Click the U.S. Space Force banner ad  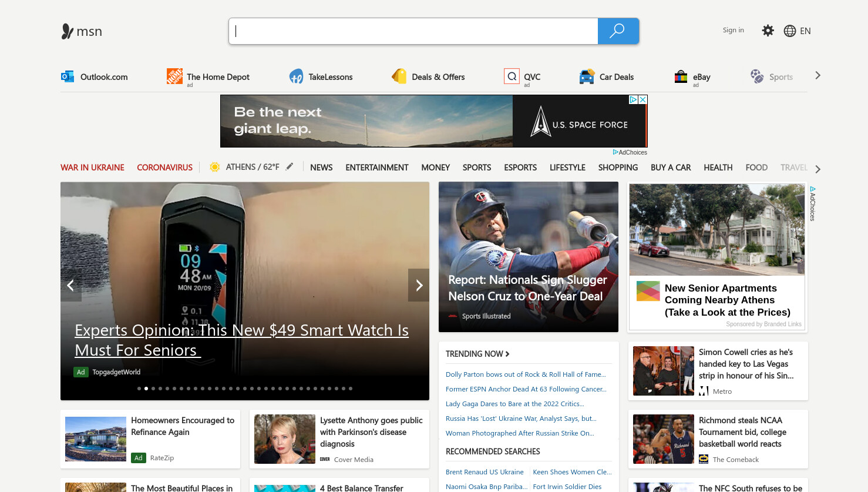pos(433,121)
